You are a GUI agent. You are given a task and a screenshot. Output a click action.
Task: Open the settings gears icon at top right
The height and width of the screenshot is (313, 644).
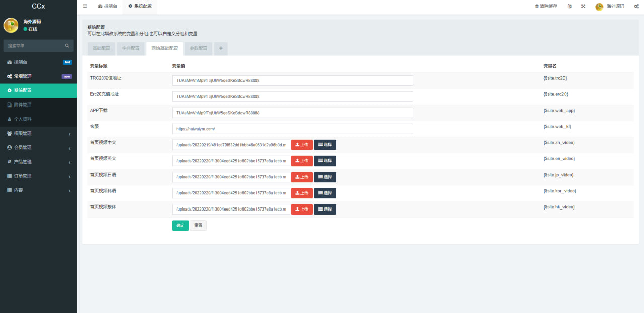point(636,7)
